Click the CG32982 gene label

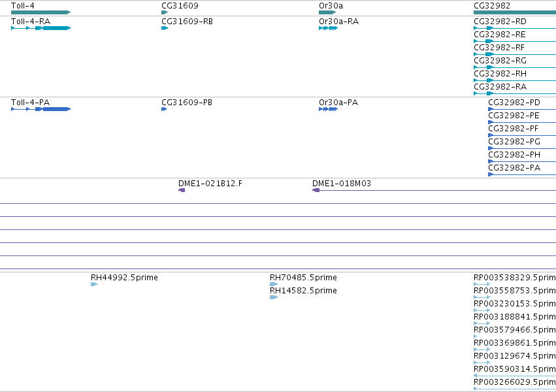[x=492, y=6]
